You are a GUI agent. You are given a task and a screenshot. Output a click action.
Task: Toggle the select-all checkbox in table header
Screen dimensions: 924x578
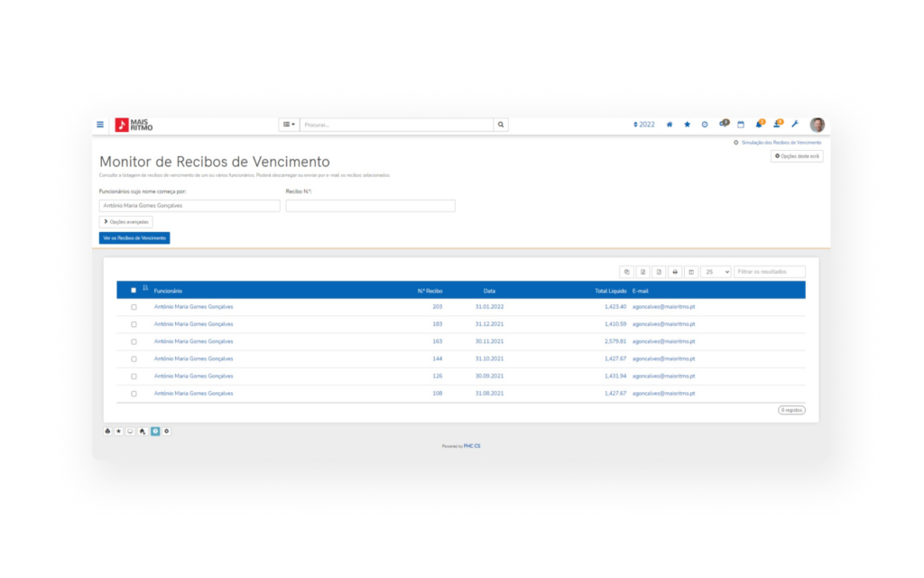[134, 290]
